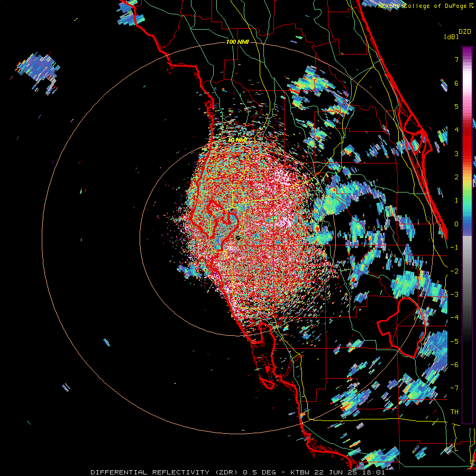476x476 pixels.
Task: Click the -6 value on the scale
Action: click(454, 365)
